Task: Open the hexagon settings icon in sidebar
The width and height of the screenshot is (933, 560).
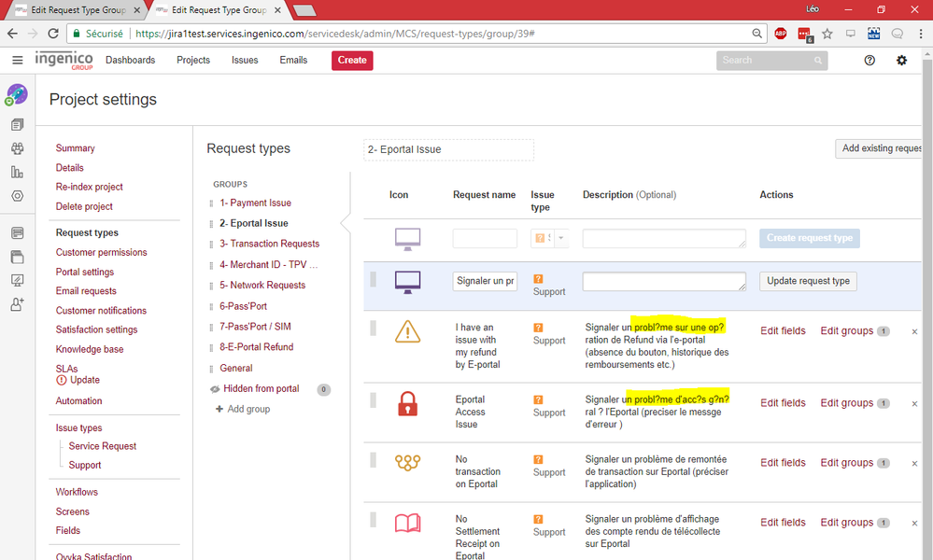Action: (x=17, y=196)
